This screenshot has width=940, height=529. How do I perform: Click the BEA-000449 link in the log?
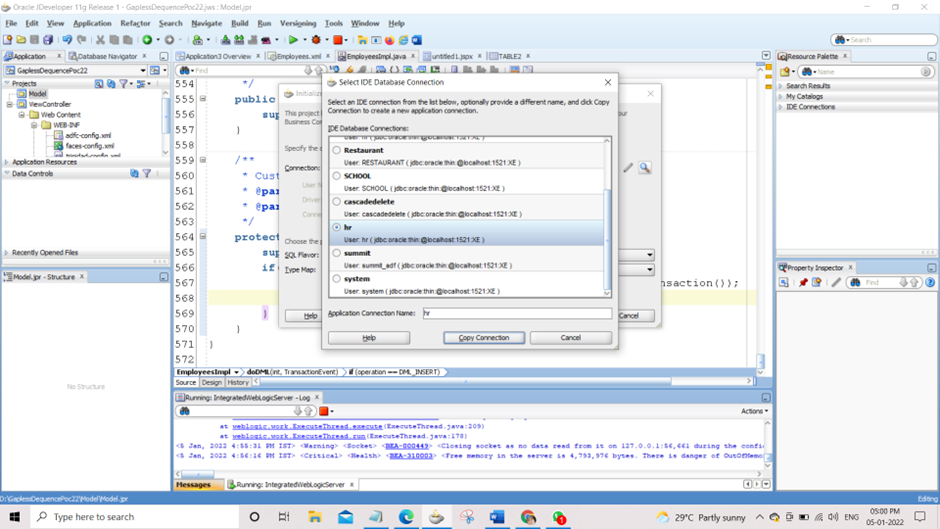406,446
